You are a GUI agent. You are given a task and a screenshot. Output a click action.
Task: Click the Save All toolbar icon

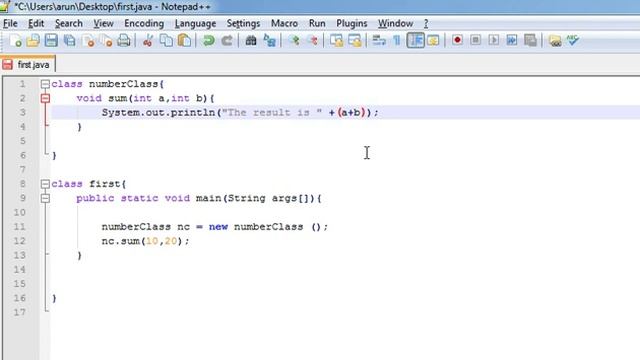(x=70, y=40)
